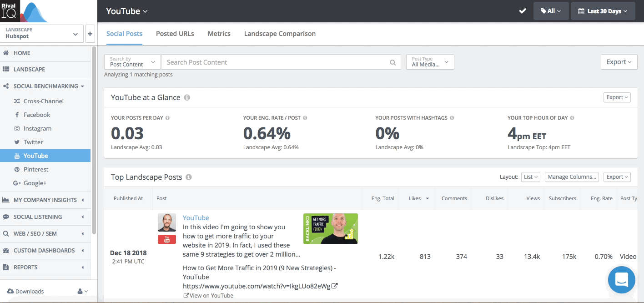
Task: Follow the View on YouTube link
Action: [208, 295]
